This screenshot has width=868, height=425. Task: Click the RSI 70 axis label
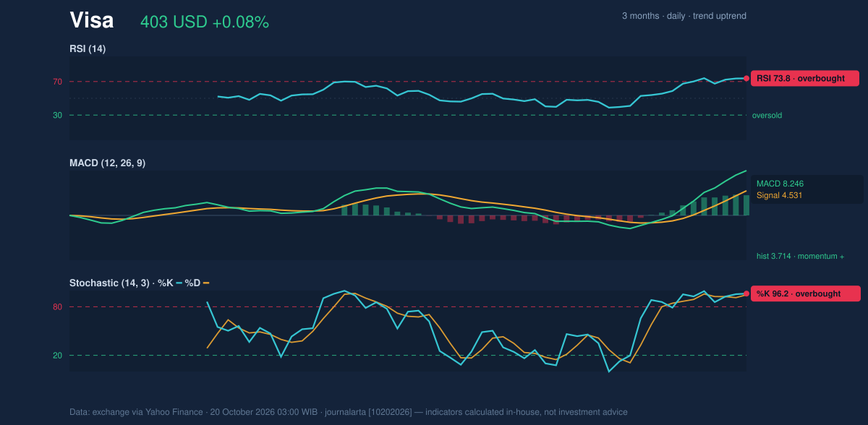(x=57, y=82)
